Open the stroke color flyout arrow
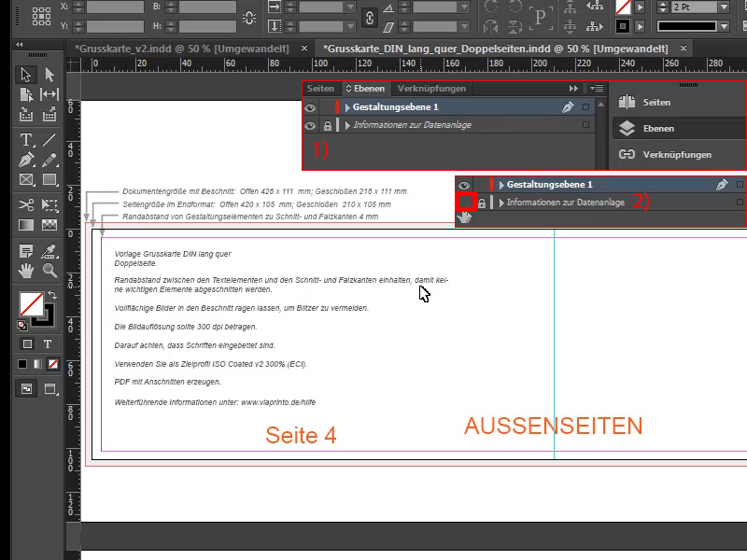The height and width of the screenshot is (560, 747). coord(641,27)
